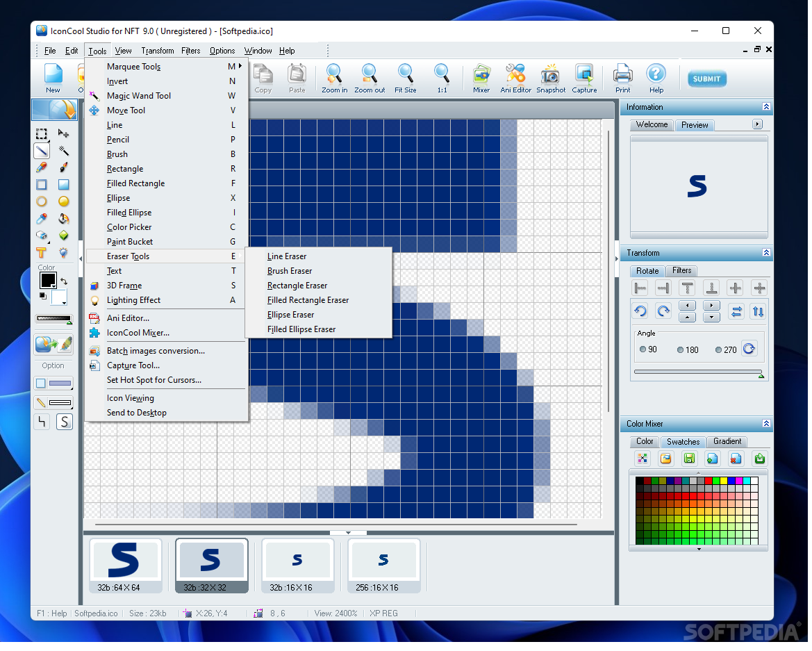Select the paint bucket tool in toolbox

click(64, 219)
